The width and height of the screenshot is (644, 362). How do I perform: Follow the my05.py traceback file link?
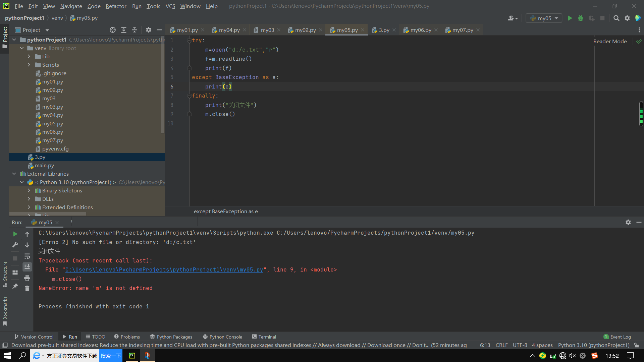(164, 269)
